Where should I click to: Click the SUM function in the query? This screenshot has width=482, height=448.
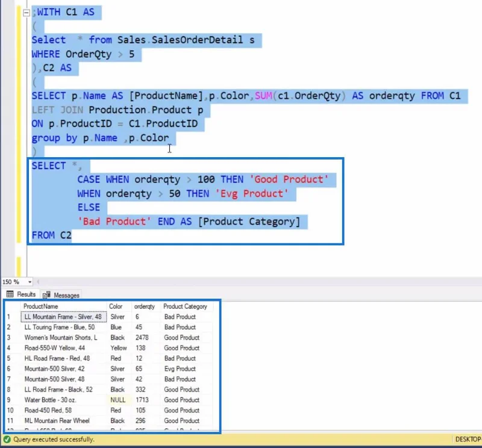[x=263, y=96]
